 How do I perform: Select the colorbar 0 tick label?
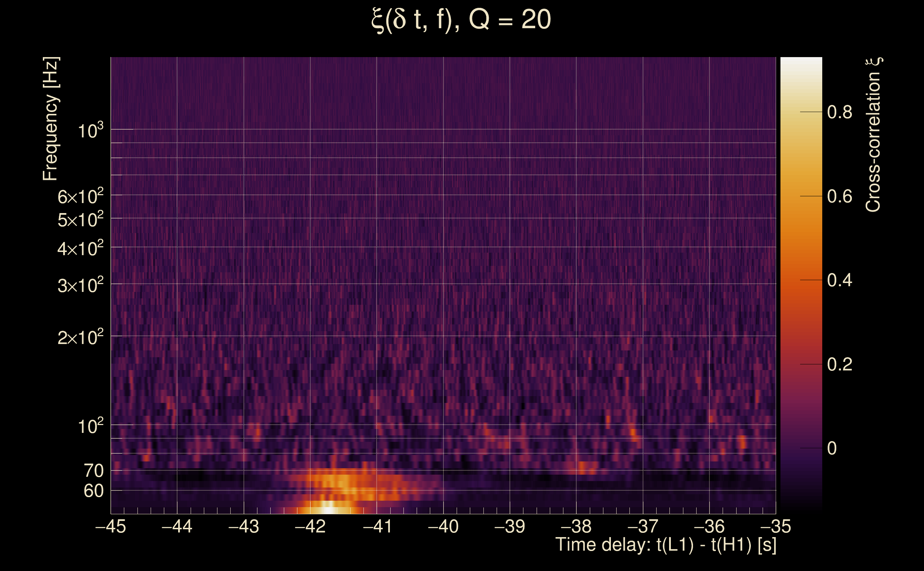(x=832, y=448)
